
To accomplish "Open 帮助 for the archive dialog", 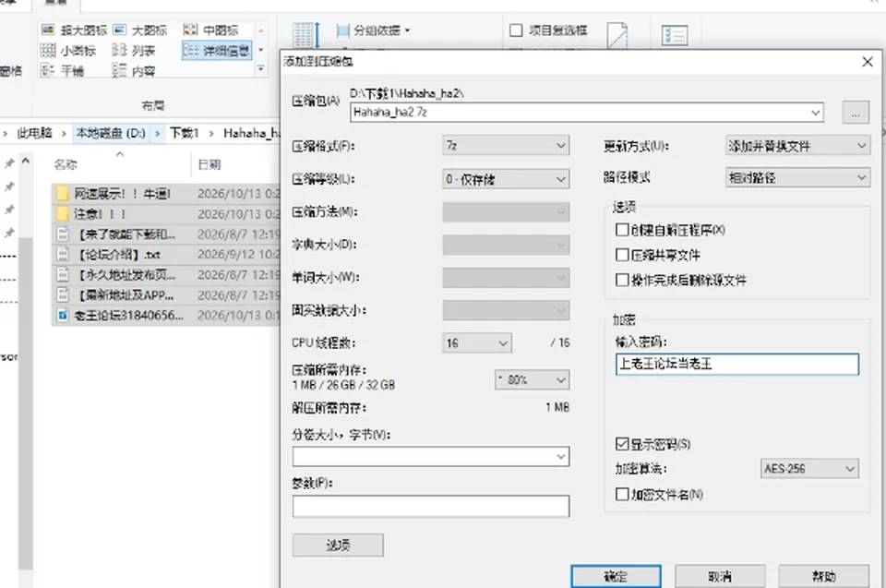I will click(x=824, y=576).
